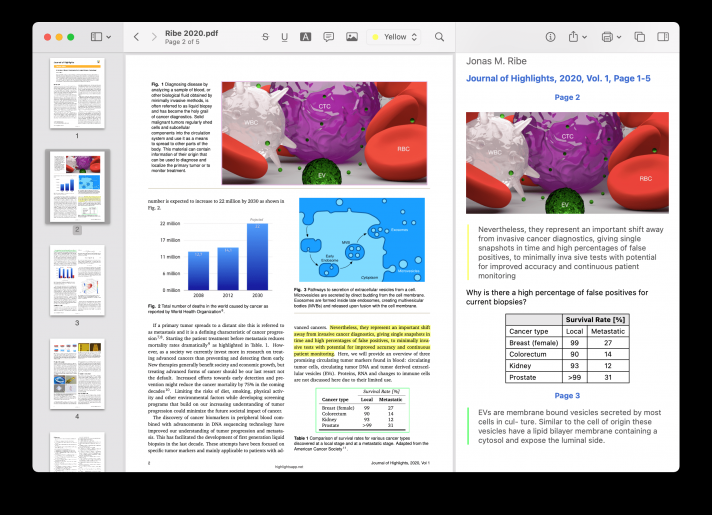Go forward with the right arrow
The height and width of the screenshot is (515, 712).
[154, 37]
